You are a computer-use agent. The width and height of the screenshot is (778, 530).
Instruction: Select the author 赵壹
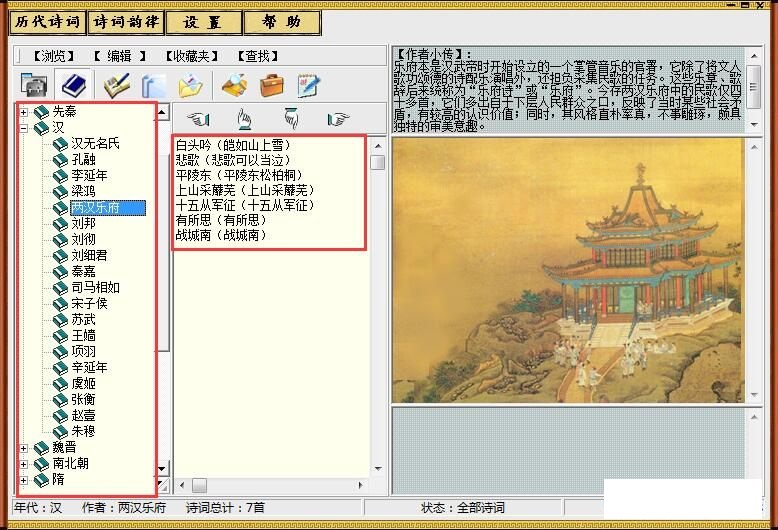pos(83,416)
